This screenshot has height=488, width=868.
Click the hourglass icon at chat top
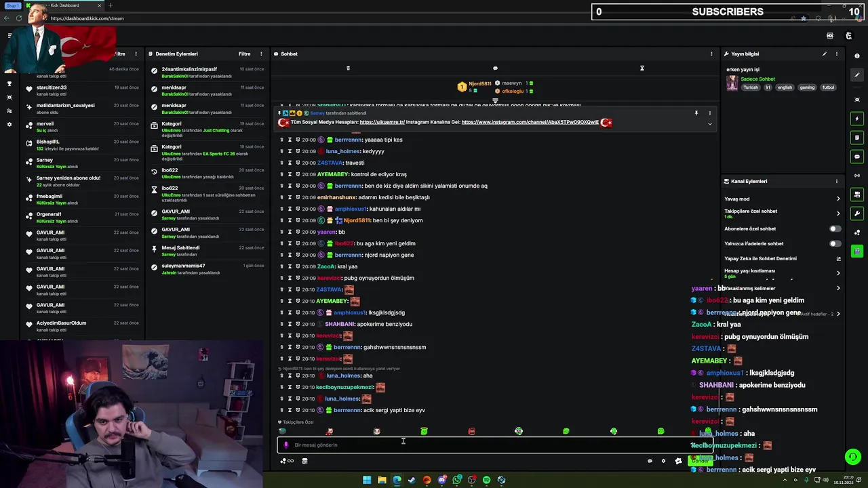point(642,68)
